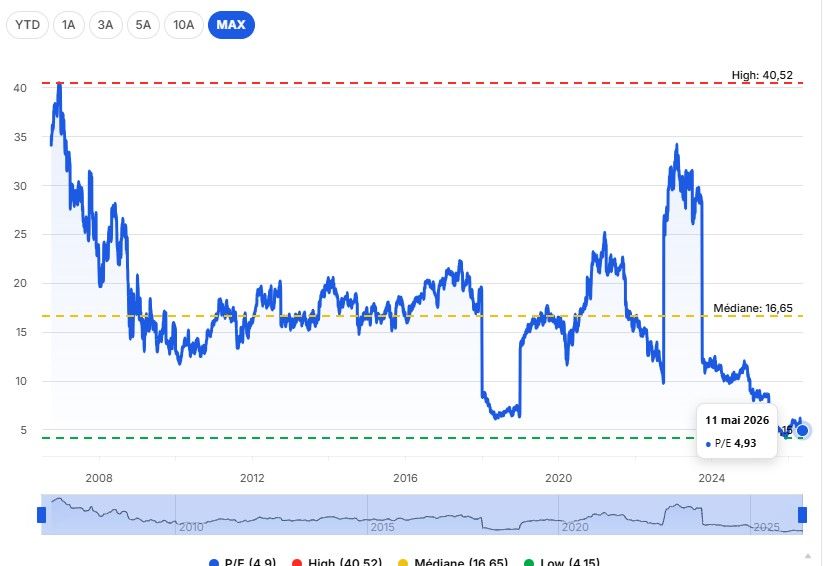This screenshot has height=566, width=827.
Task: Click the small scroll-up arrow at bottom right
Action: (807, 555)
